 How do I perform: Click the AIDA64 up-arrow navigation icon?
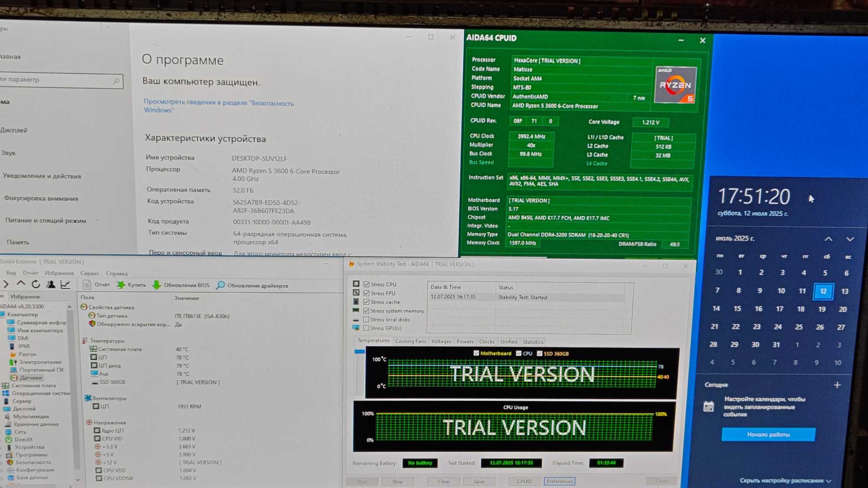[x=21, y=284]
